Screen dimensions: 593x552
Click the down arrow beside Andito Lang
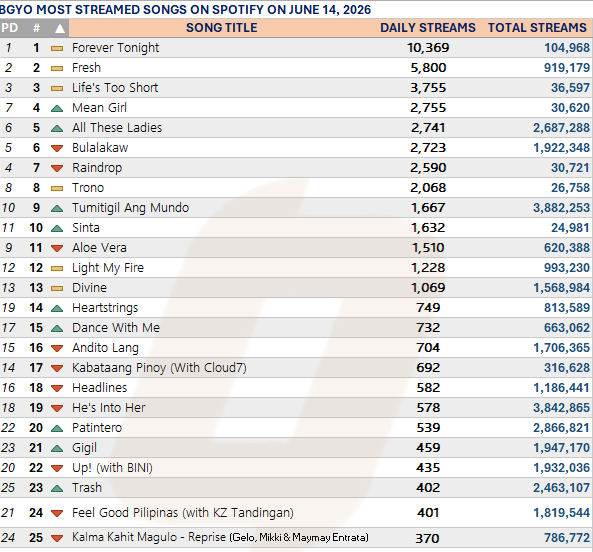(57, 348)
